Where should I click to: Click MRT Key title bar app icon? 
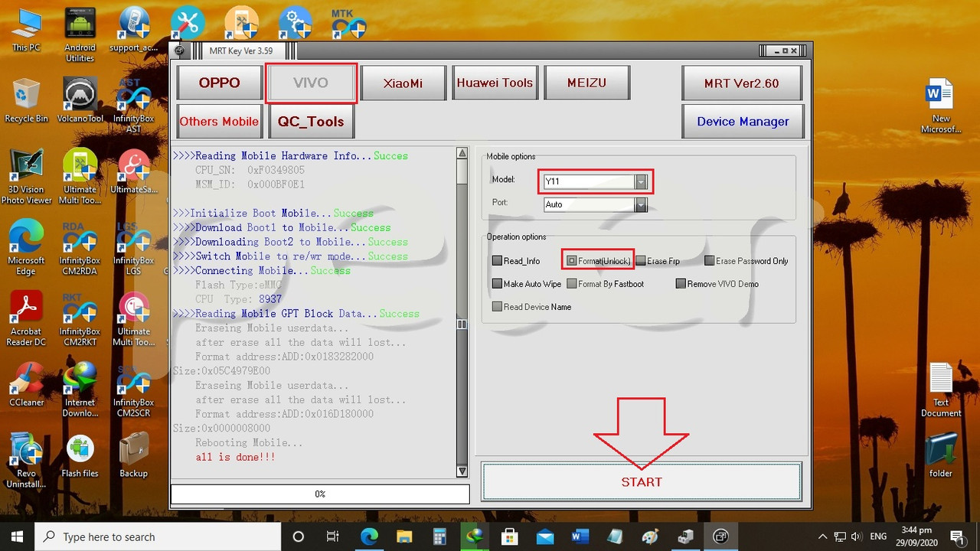click(179, 51)
